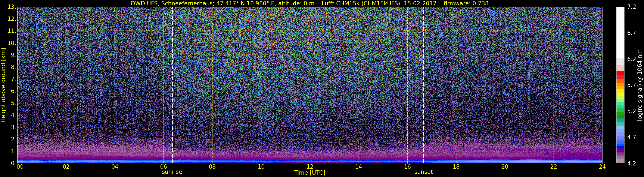Click the y-axis tick label '5.'
Image resolution: width=644 pixels, height=177 pixels.
(13, 103)
